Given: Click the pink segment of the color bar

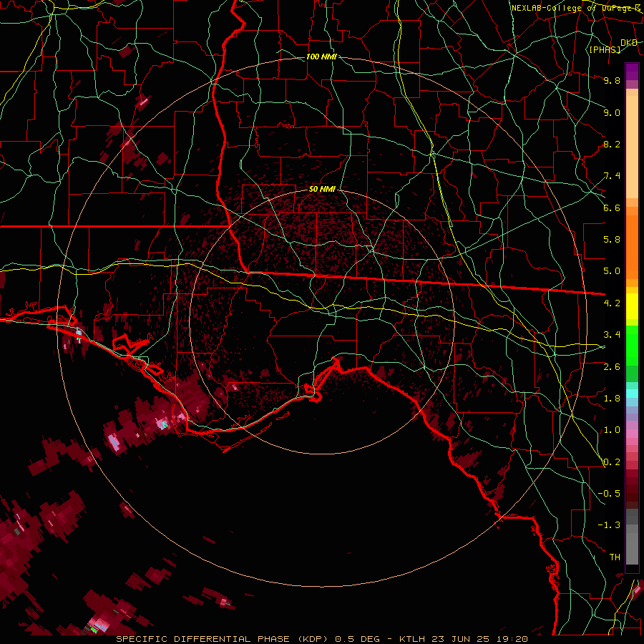Looking at the screenshot, I should [632, 434].
